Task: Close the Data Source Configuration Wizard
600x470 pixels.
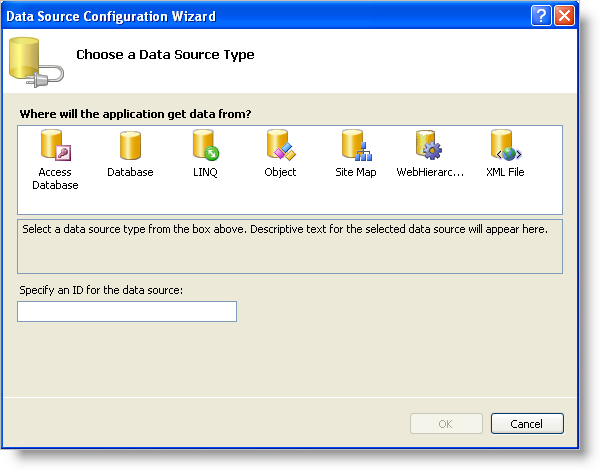Action: pyautogui.click(x=565, y=16)
